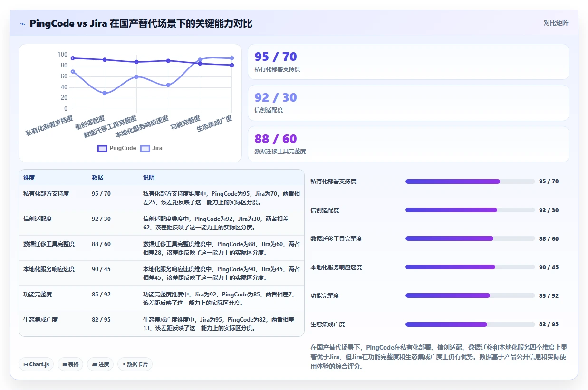This screenshot has width=588, height=390.
Task: Click table cell 生态集成广度
Action: [x=40, y=320]
